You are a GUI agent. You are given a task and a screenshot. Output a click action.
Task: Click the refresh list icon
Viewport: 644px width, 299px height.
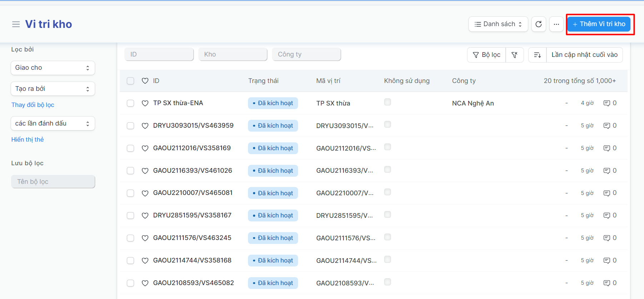pos(538,24)
